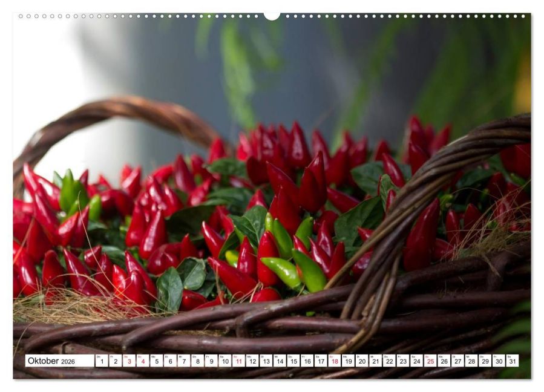
Task: Select day 28 cell in the calendar strip
Action: click(472, 361)
